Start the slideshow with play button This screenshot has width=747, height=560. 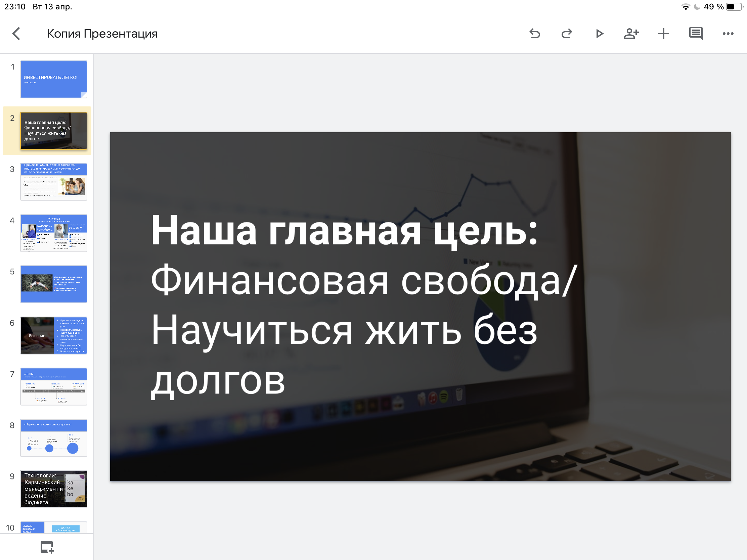[x=600, y=34]
